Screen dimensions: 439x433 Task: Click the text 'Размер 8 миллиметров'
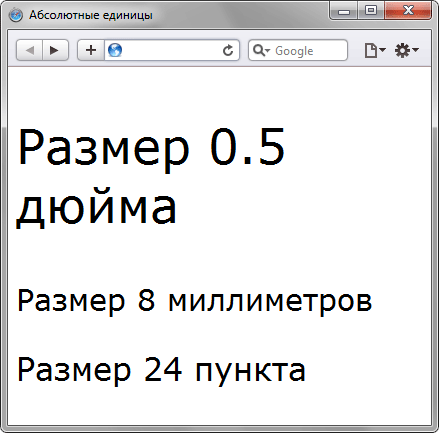click(x=194, y=301)
